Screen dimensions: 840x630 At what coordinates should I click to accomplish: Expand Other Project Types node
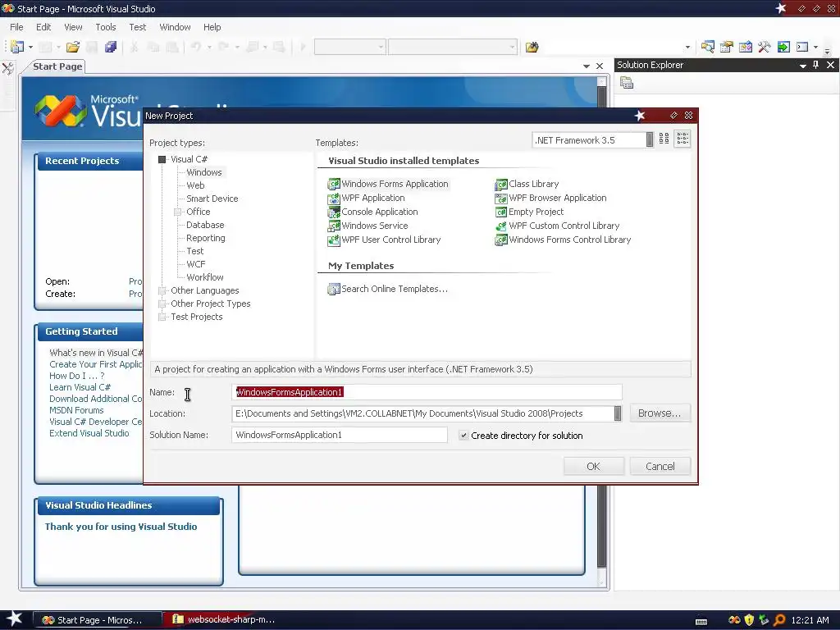[x=162, y=304]
